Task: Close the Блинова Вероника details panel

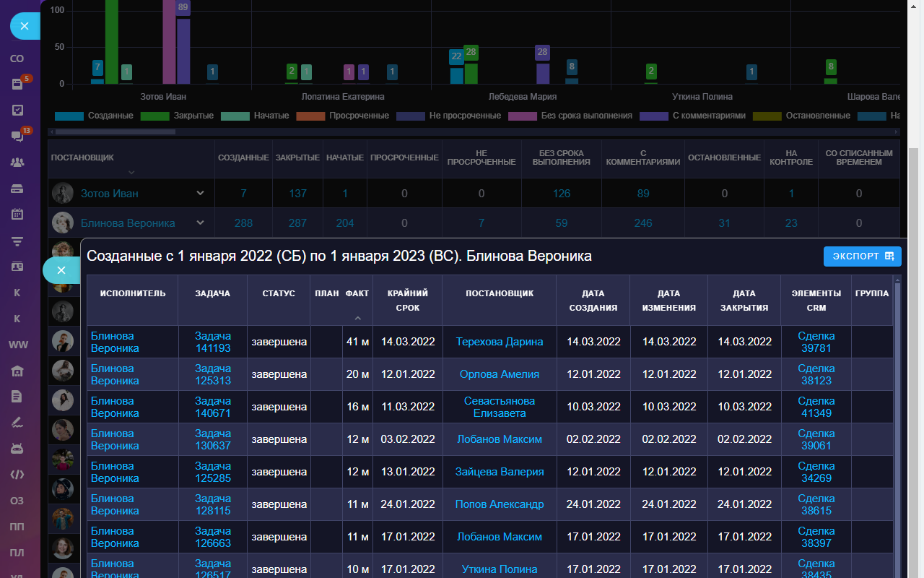Action: pyautogui.click(x=61, y=270)
